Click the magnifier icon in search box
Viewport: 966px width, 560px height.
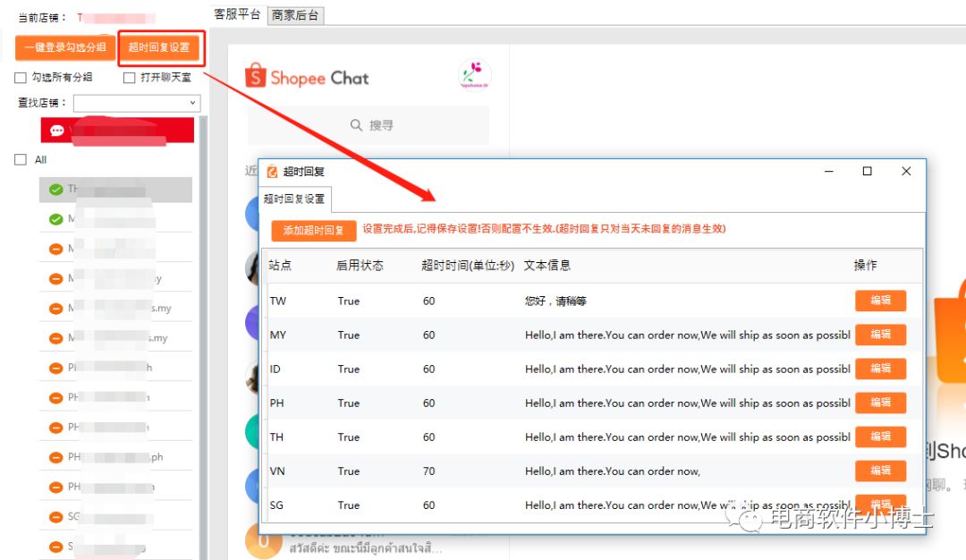coord(356,125)
